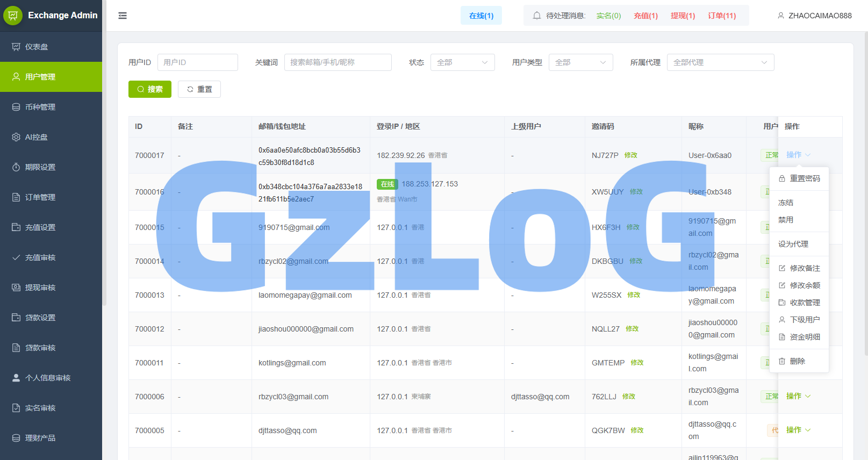This screenshot has width=868, height=460.
Task: Click the 实名审核 sidebar icon
Action: pos(16,408)
